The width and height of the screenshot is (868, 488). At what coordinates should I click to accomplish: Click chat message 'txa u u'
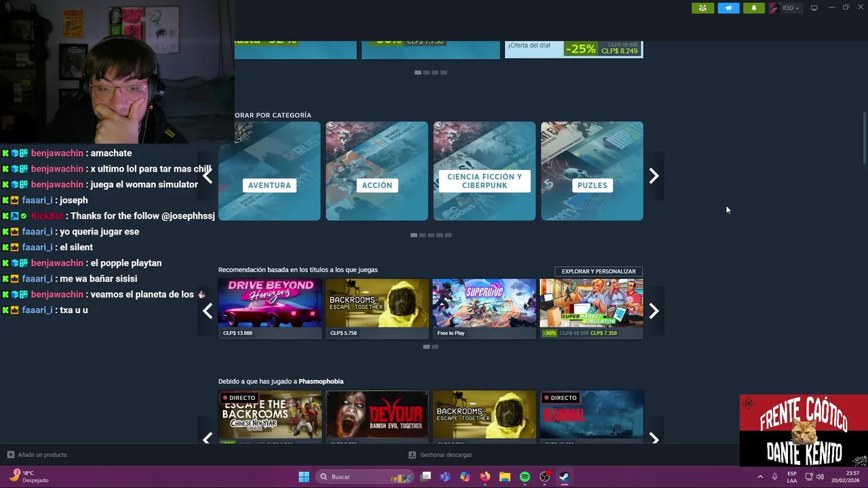point(45,310)
